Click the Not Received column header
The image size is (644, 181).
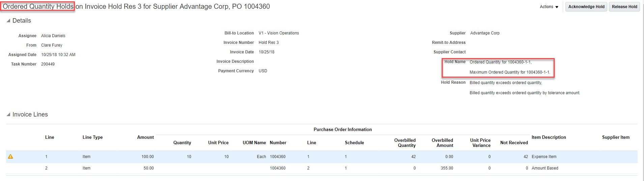point(514,143)
